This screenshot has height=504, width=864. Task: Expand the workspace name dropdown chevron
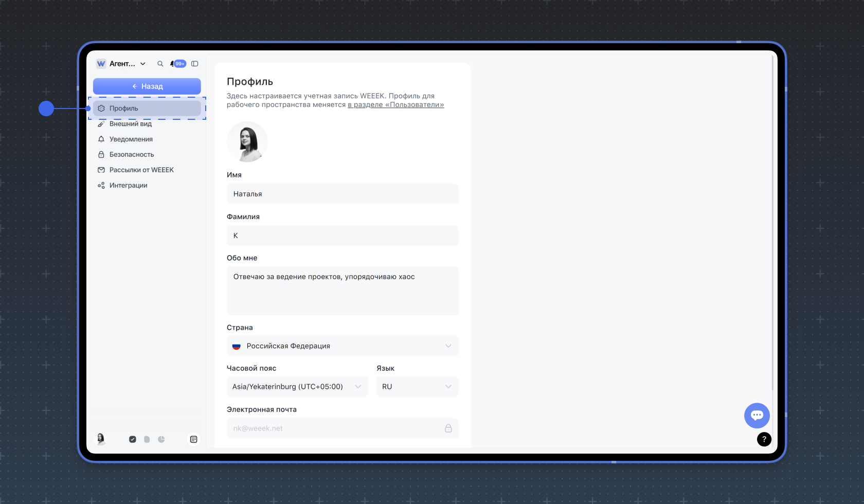coord(143,64)
